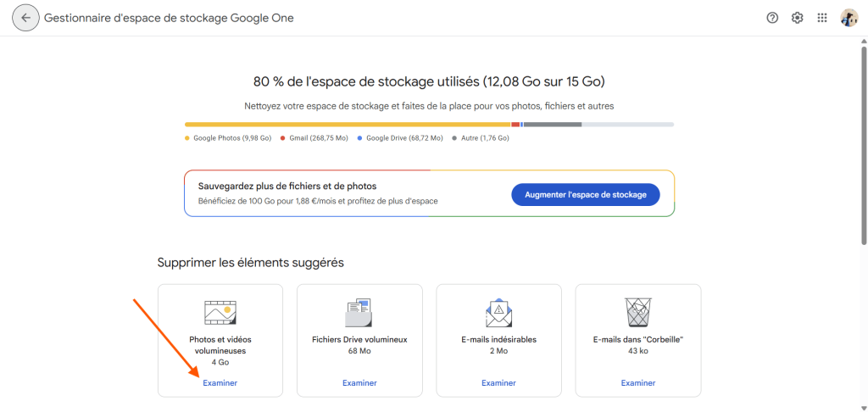Click Augmenter l'espace de stockage button
Image resolution: width=868 pixels, height=412 pixels.
(586, 195)
